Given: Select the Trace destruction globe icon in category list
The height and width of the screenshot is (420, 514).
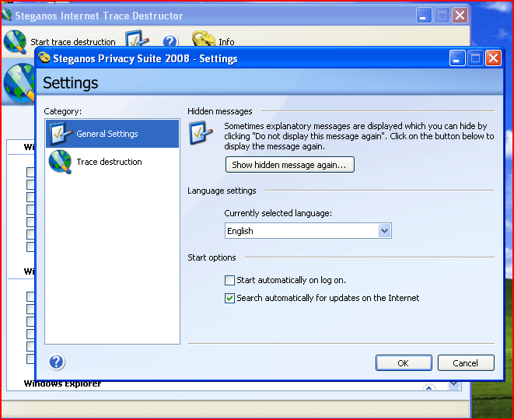Looking at the screenshot, I should [x=60, y=162].
